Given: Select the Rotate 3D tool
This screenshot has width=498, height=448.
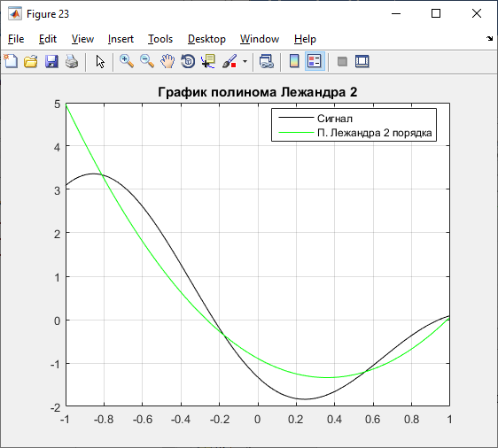Looking at the screenshot, I should [188, 61].
